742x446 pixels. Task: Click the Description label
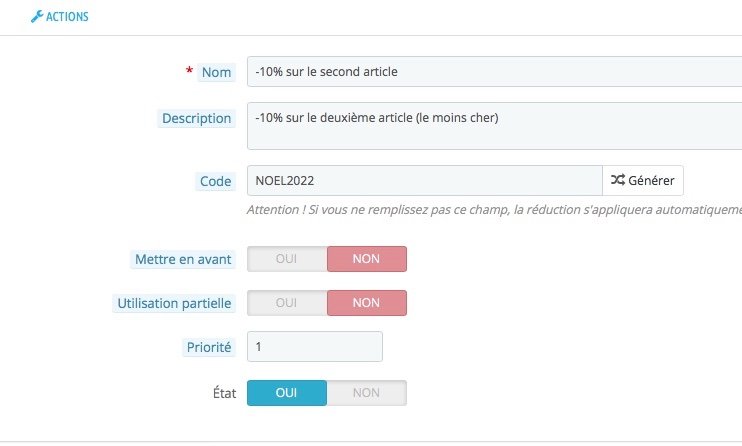coord(196,118)
